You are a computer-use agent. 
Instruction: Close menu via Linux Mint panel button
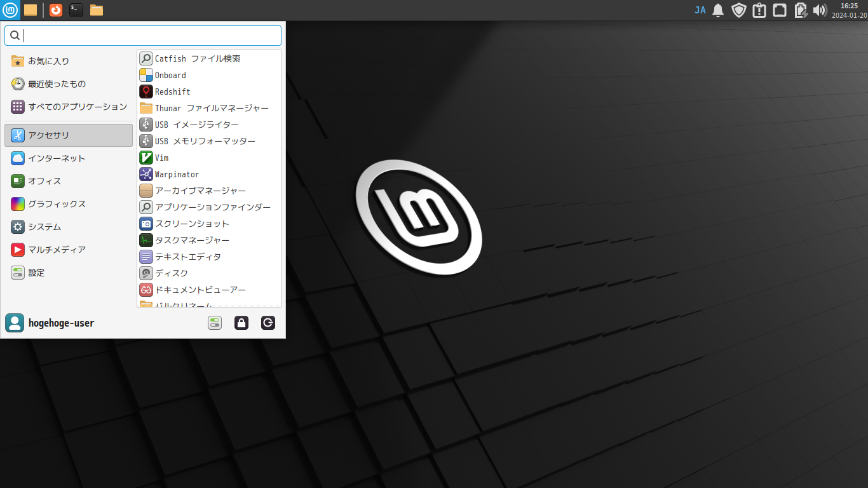click(x=10, y=10)
